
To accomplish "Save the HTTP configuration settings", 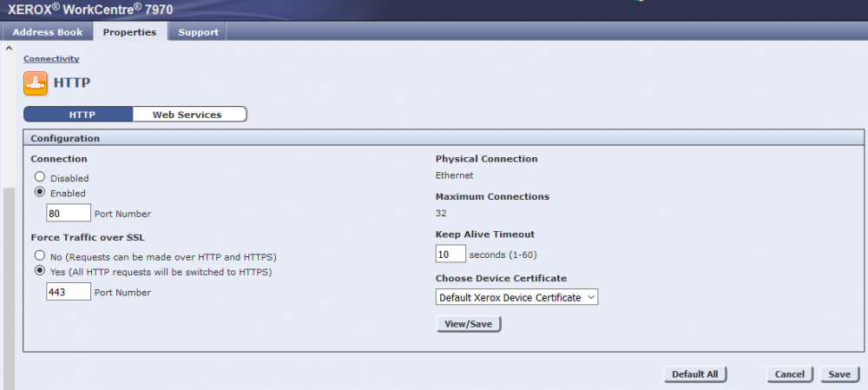I will (x=838, y=374).
